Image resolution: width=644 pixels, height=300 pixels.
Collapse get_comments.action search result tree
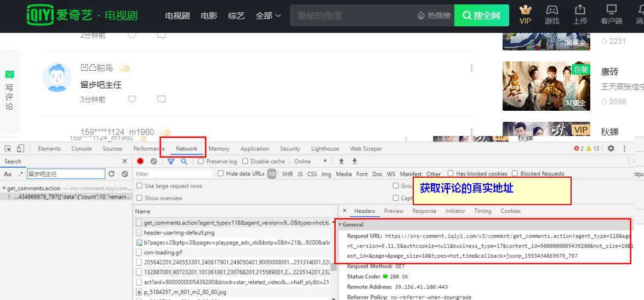pos(4,188)
